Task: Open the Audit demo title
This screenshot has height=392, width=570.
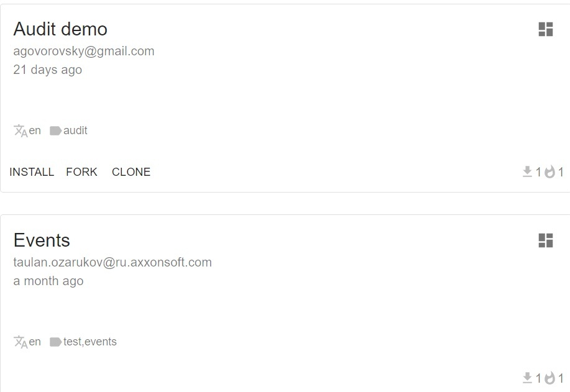Action: (x=60, y=29)
